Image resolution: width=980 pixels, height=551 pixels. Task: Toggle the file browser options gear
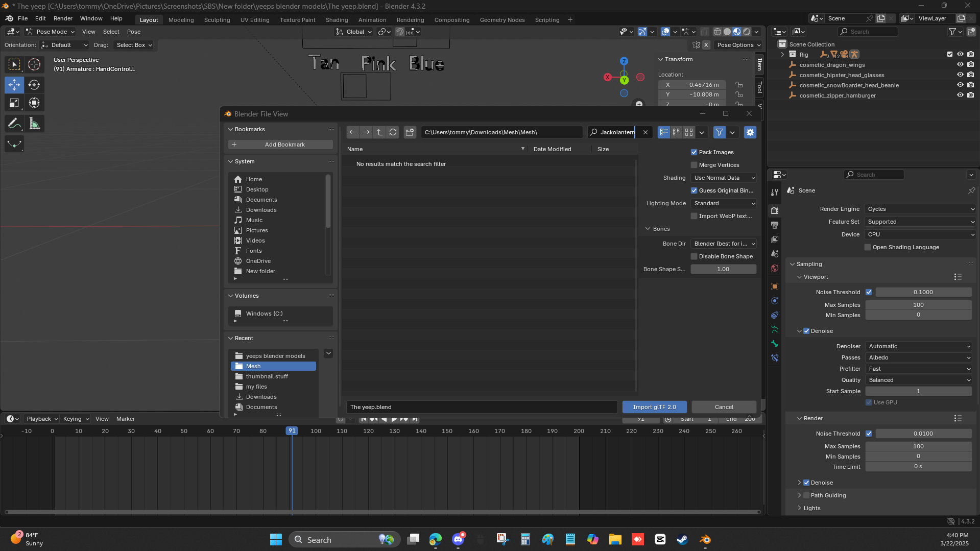(750, 132)
